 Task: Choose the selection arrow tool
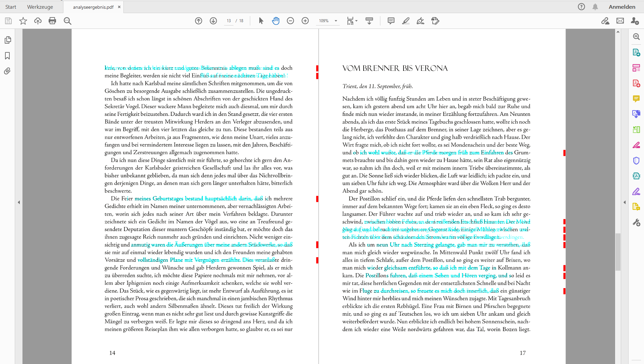(261, 21)
